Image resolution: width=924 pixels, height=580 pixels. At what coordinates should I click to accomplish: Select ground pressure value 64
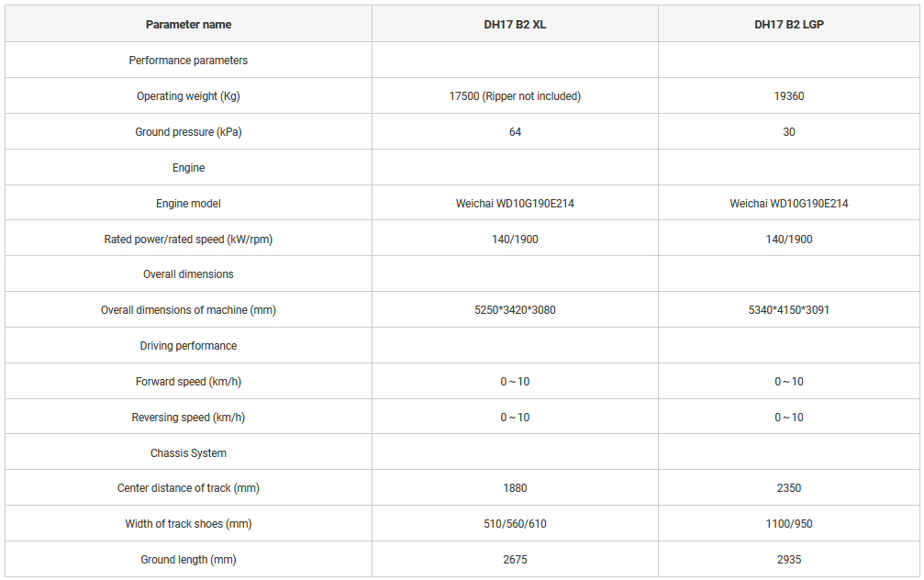pyautogui.click(x=515, y=132)
